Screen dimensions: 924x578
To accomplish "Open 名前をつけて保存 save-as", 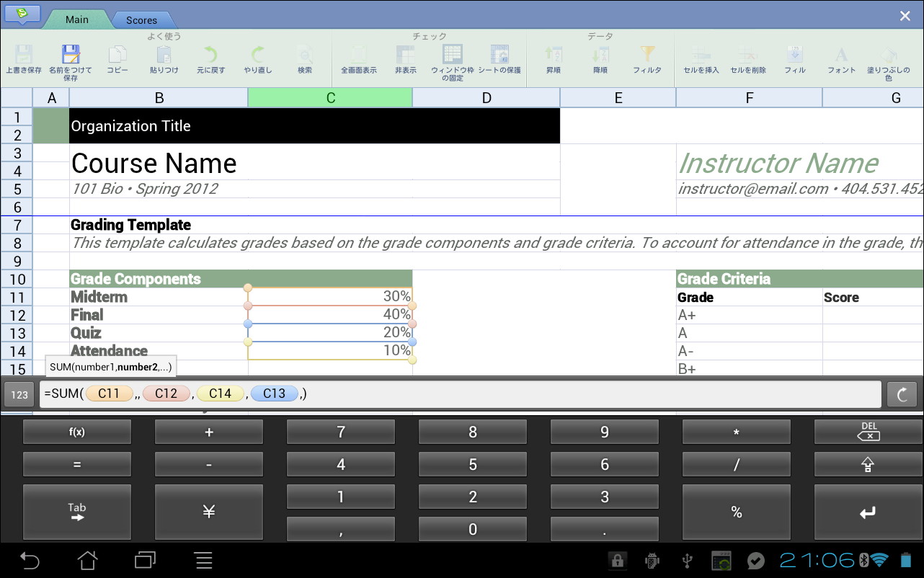I will pyautogui.click(x=71, y=55).
